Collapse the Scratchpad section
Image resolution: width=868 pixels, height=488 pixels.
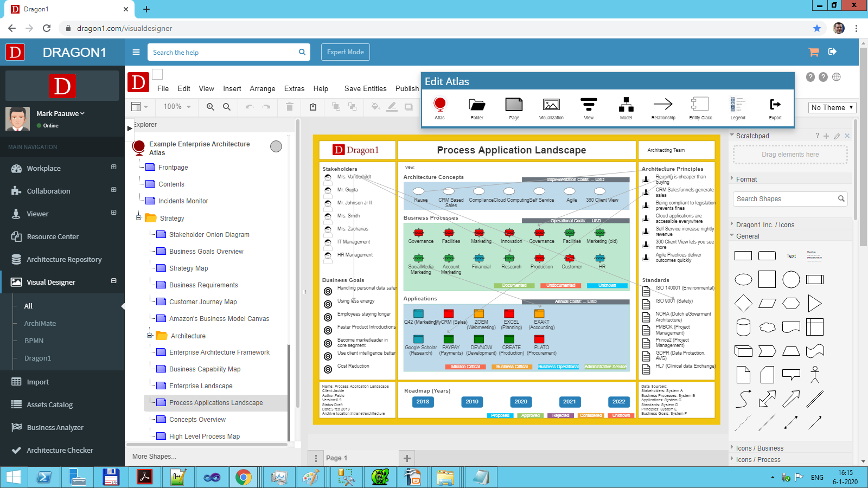point(732,135)
